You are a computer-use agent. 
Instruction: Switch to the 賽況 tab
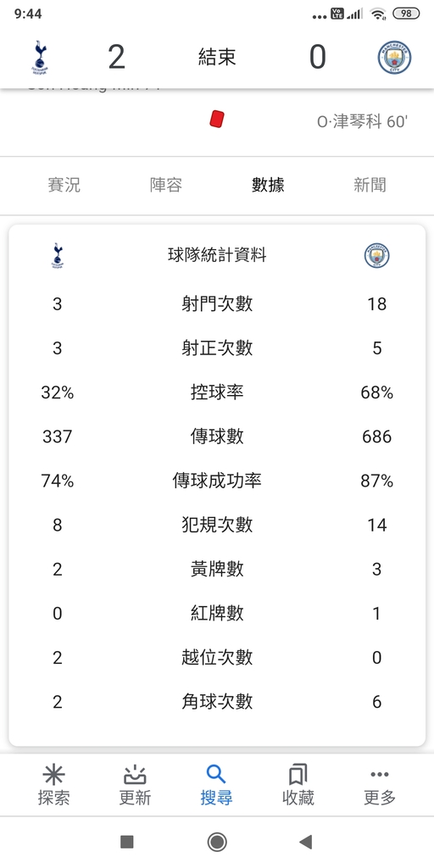click(64, 185)
